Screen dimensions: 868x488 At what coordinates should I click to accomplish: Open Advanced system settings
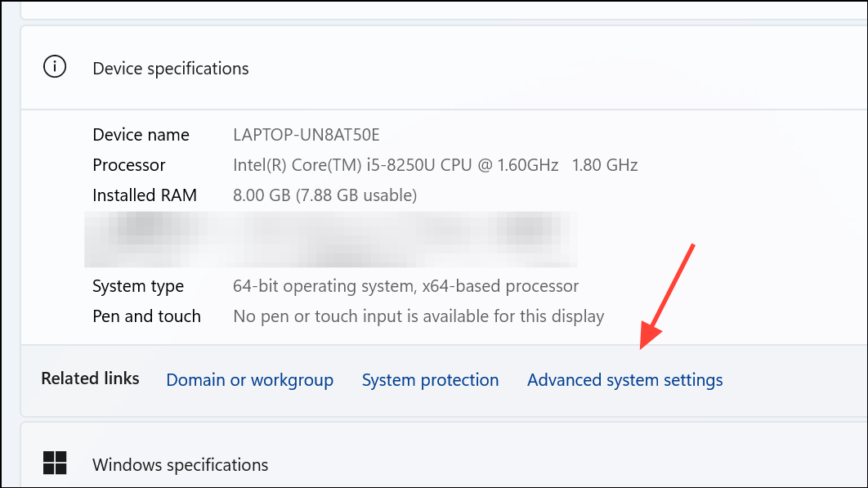pos(624,379)
